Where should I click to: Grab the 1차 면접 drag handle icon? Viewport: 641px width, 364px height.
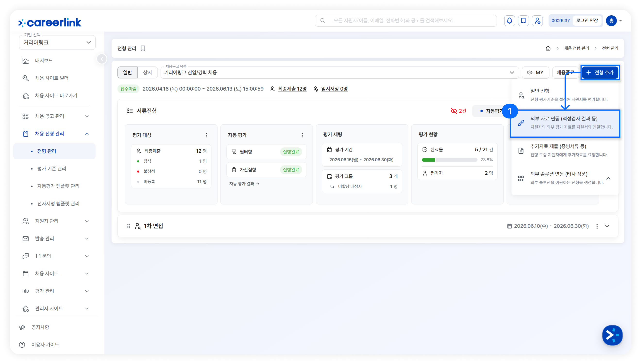coord(128,226)
